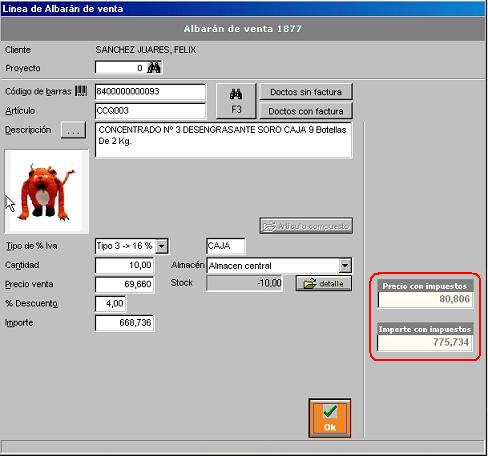Click into the Cantidad field
This screenshot has width=488, height=456.
[x=124, y=265]
